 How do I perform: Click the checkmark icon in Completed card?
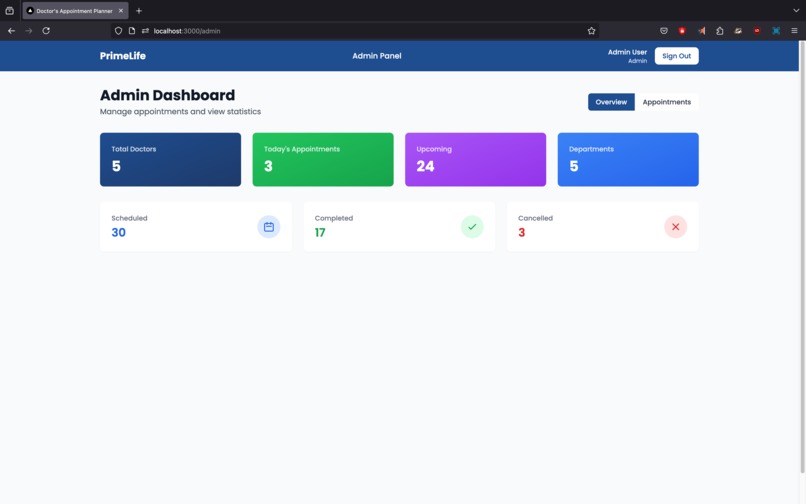[x=472, y=227]
